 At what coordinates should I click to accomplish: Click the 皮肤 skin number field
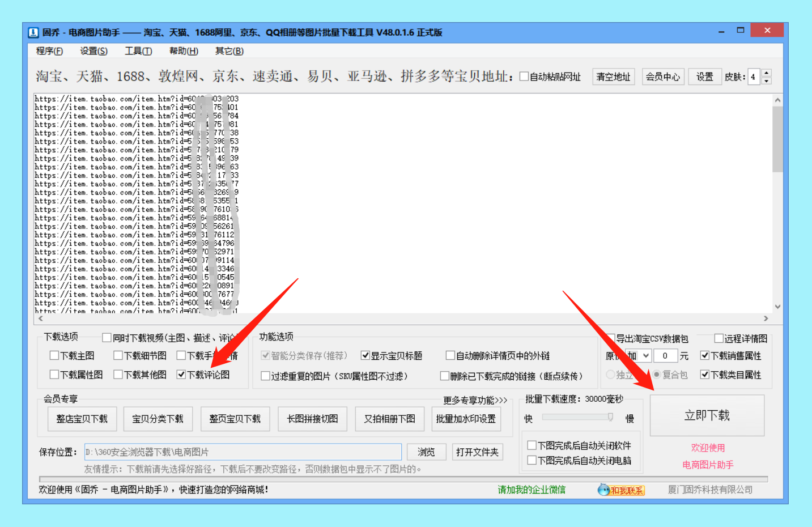pyautogui.click(x=754, y=76)
